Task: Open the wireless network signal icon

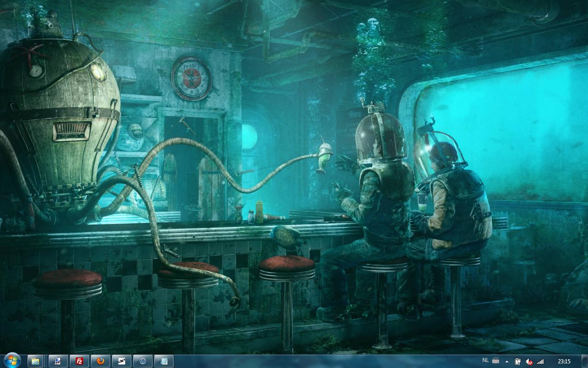Action: pyautogui.click(x=540, y=362)
